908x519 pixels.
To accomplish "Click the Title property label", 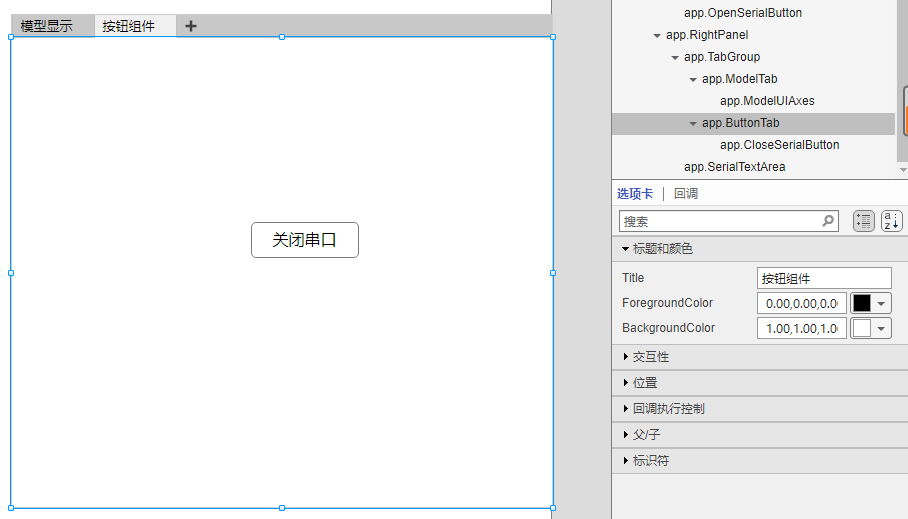I will [x=633, y=278].
